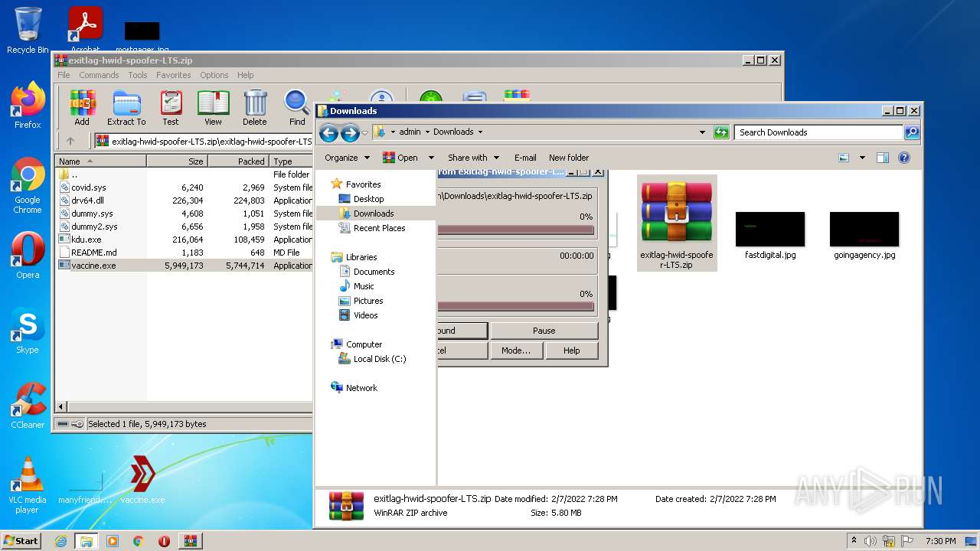The height and width of the screenshot is (551, 980).
Task: Click the Find magnifier icon in WinRAR
Action: pos(297,107)
